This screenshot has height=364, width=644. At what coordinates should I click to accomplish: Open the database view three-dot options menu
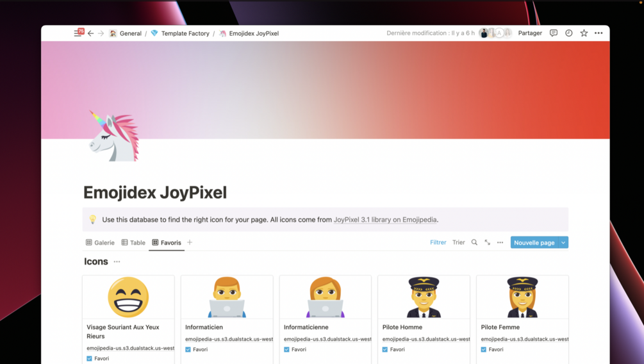coord(500,242)
